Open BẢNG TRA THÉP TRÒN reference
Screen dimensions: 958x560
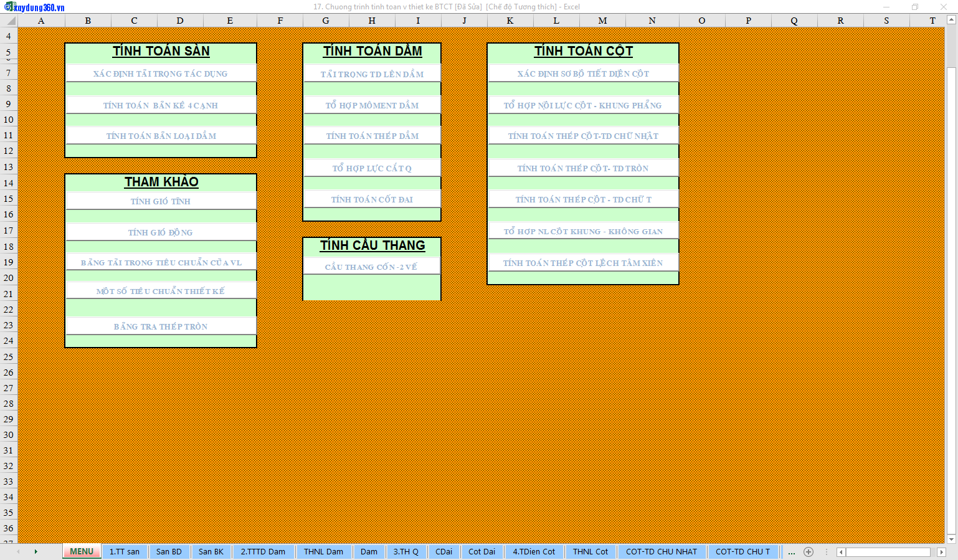tap(161, 326)
